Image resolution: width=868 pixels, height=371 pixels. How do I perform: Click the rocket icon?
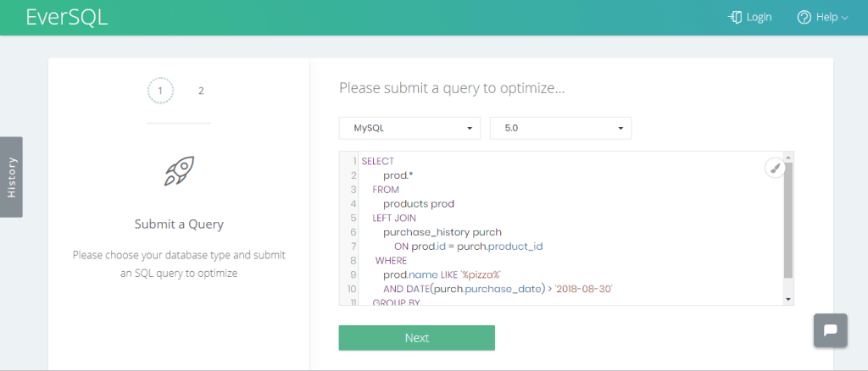pyautogui.click(x=179, y=171)
